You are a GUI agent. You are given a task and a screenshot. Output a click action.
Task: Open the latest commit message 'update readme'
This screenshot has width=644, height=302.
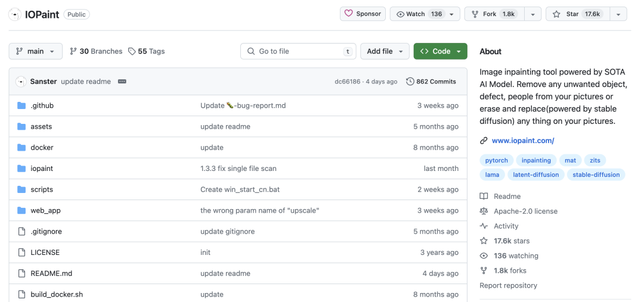(86, 81)
